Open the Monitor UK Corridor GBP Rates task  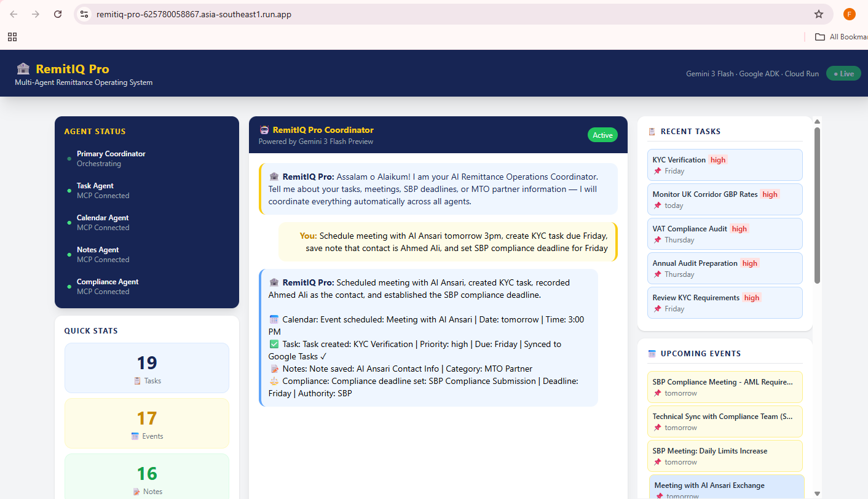click(x=725, y=199)
